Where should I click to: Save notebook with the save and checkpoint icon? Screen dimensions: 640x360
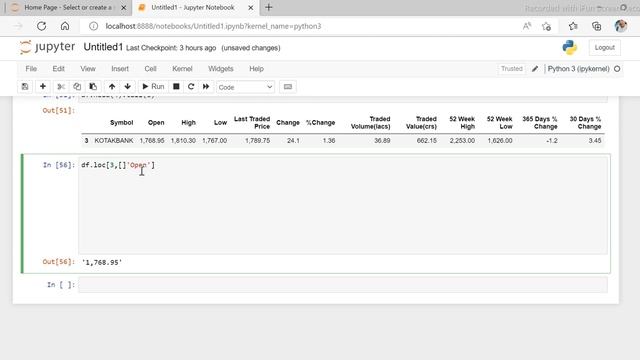[25, 87]
